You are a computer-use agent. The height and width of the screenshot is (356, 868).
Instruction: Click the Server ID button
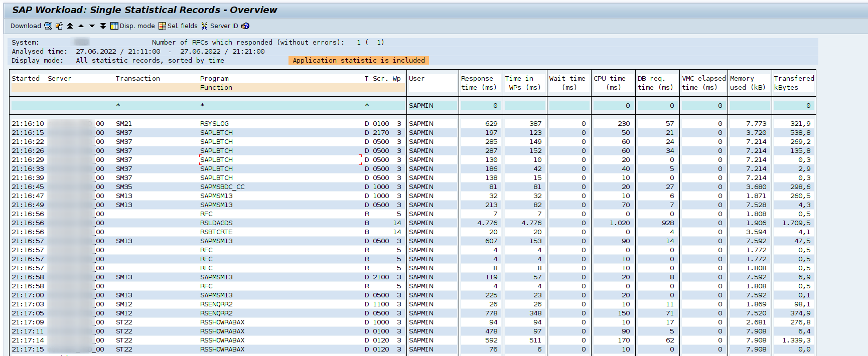(x=220, y=26)
